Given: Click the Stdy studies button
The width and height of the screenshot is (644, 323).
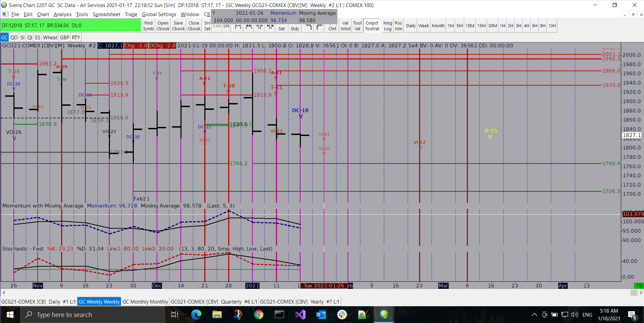Looking at the screenshot, I should (295, 29).
